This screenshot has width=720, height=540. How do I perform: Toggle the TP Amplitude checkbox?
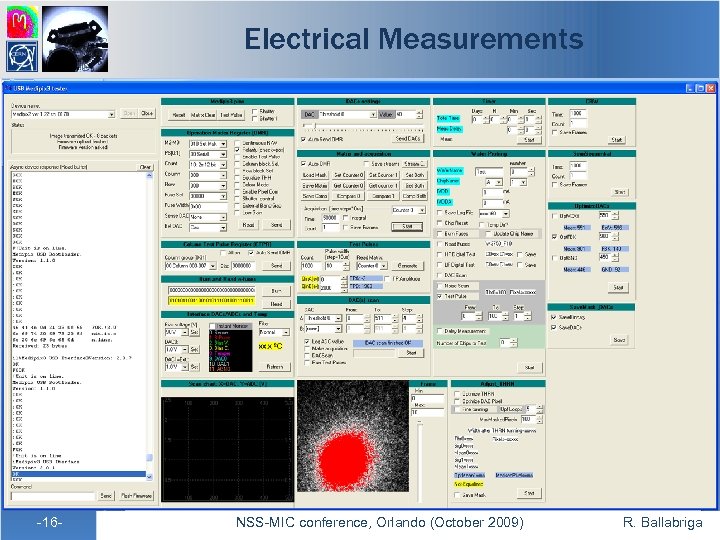387,279
